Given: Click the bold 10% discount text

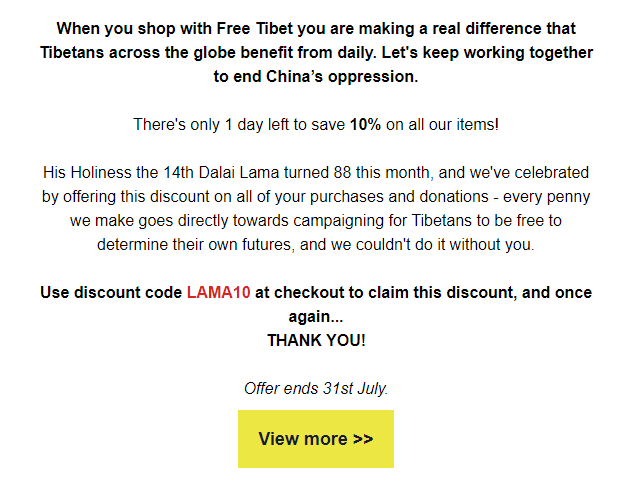Looking at the screenshot, I should coord(365,125).
